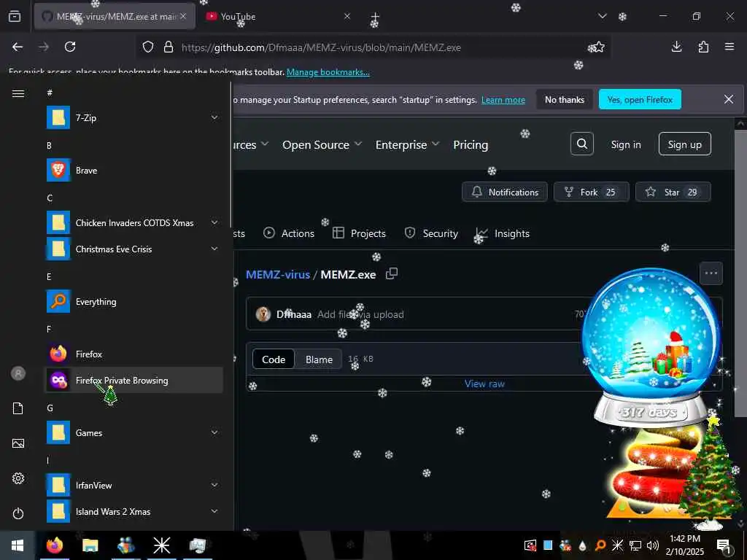Click the taskbar clock and date
The width and height of the screenshot is (747, 560).
pos(684,545)
